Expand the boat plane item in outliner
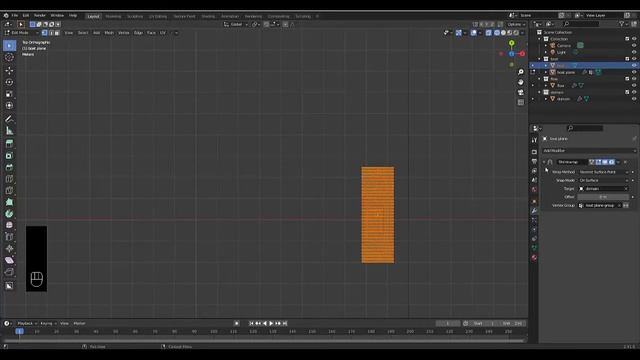Viewport: 640px width, 360px height. tap(546, 72)
